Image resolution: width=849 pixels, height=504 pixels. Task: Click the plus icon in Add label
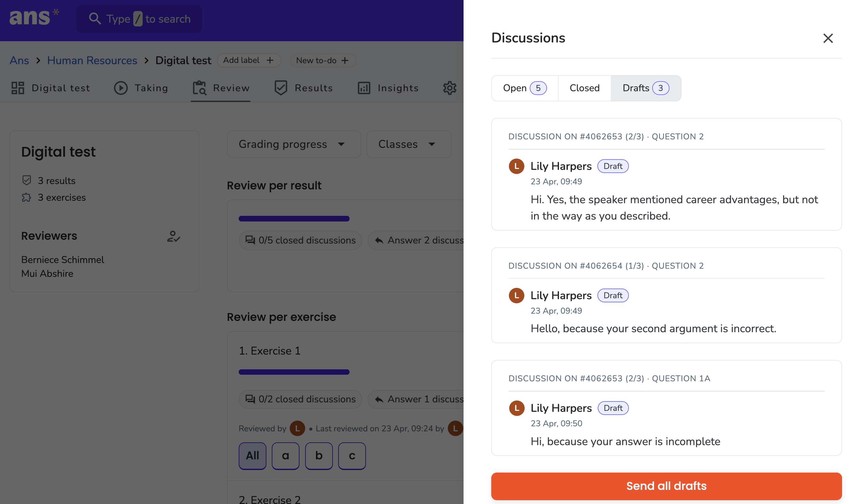tap(270, 60)
